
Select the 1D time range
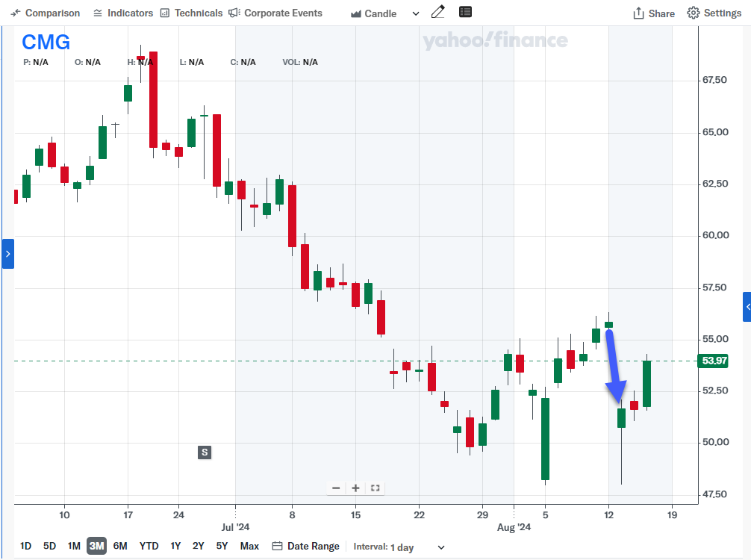coord(26,546)
